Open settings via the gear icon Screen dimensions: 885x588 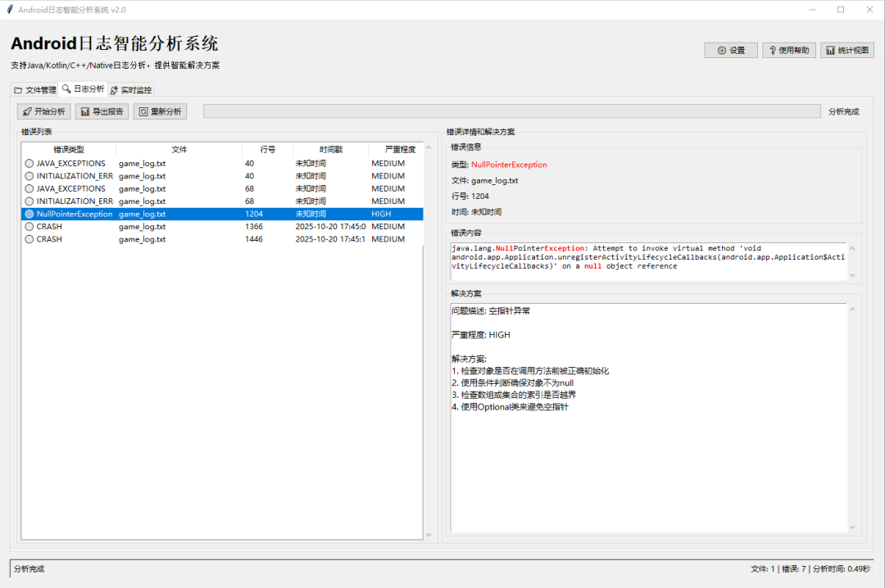721,50
